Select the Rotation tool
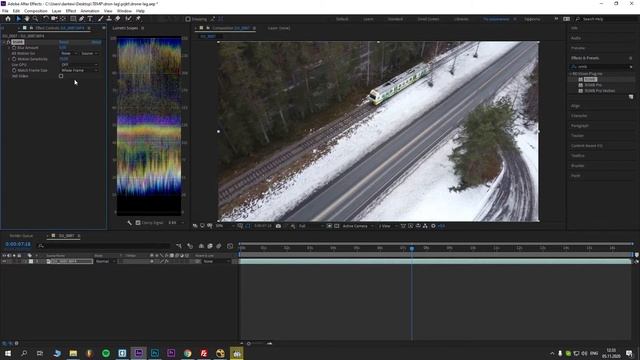This screenshot has width=640, height=360. tap(46, 19)
